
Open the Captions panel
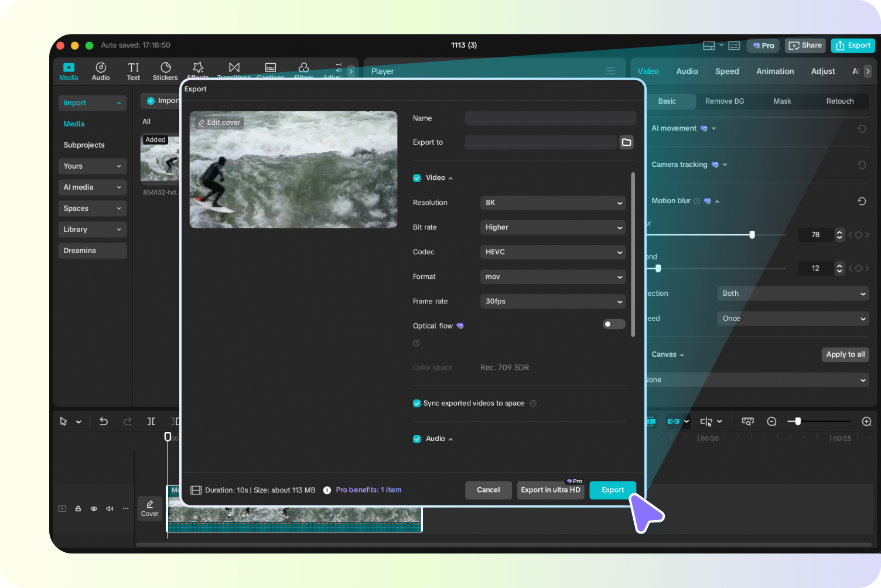coord(270,71)
